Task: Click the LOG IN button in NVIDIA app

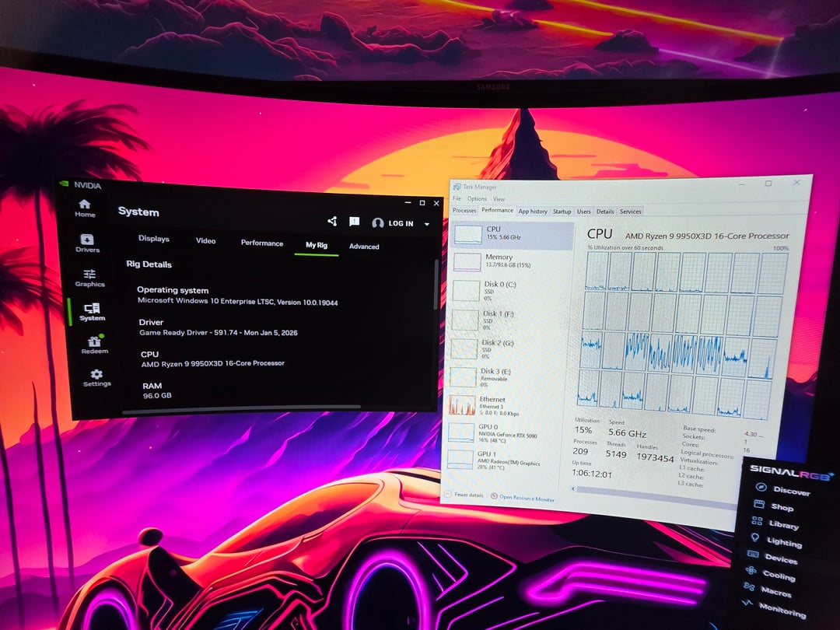Action: 394,223
